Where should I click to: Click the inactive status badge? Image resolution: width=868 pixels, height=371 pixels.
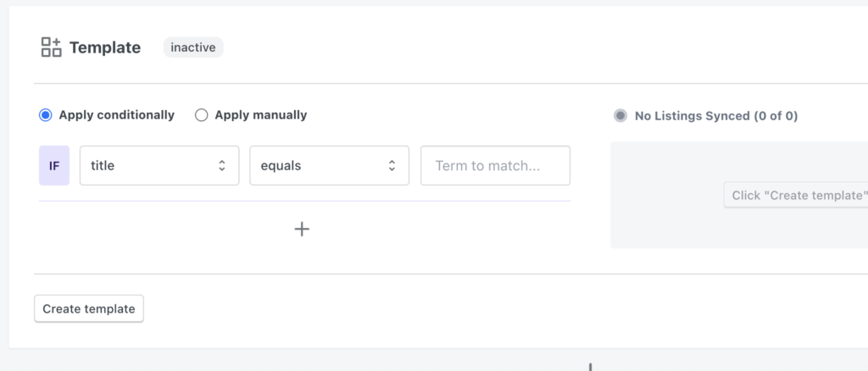(x=193, y=47)
